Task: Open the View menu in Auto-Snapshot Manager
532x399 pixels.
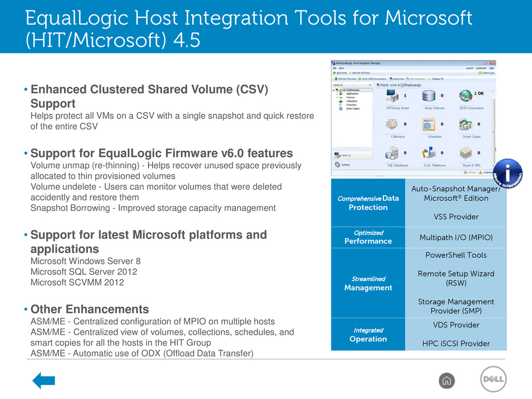Action: pyautogui.click(x=341, y=68)
